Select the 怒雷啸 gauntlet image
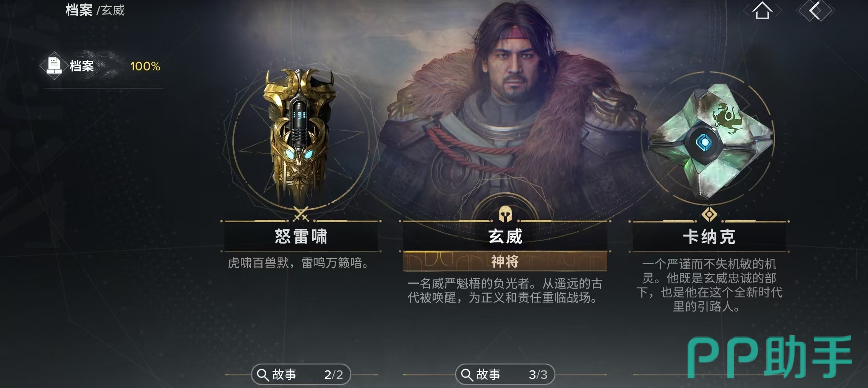The height and width of the screenshot is (388, 868). pos(300,136)
